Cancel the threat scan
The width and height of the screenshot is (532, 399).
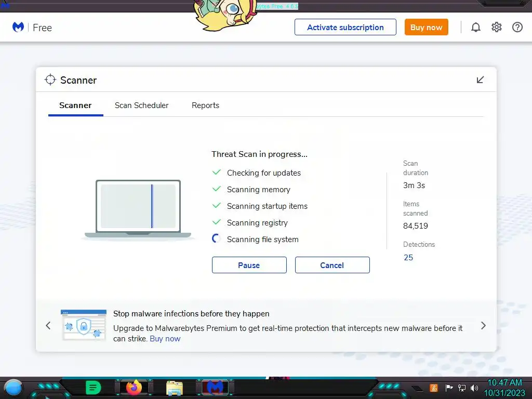tap(332, 265)
